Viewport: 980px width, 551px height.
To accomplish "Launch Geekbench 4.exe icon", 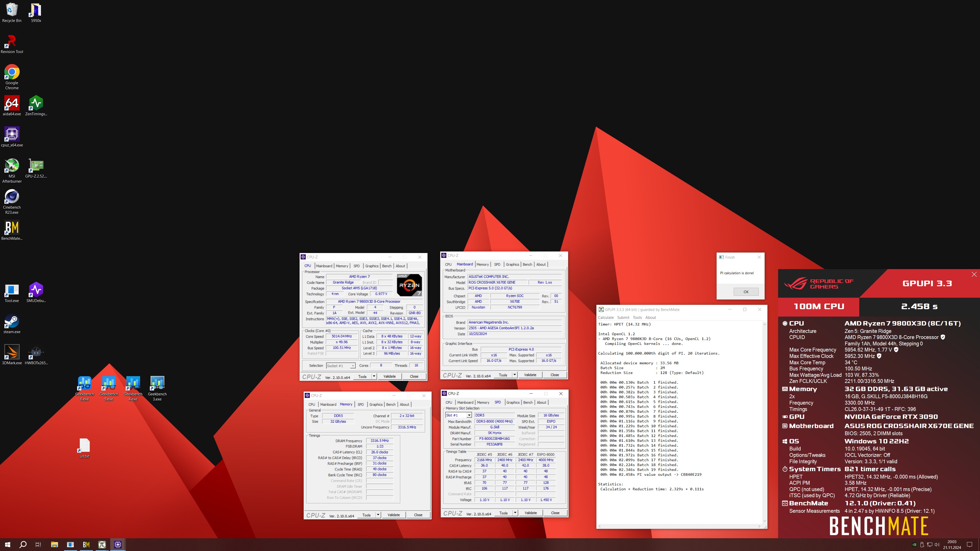I will click(x=133, y=389).
